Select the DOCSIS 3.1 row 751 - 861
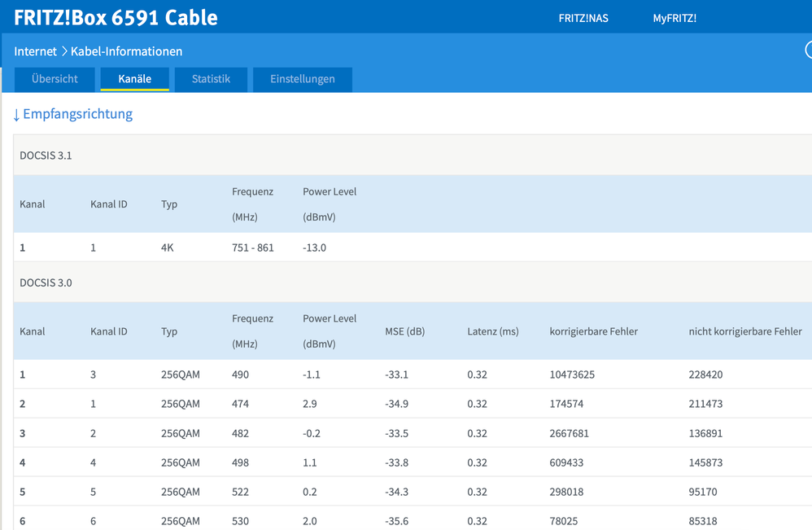812x530 pixels. point(413,247)
